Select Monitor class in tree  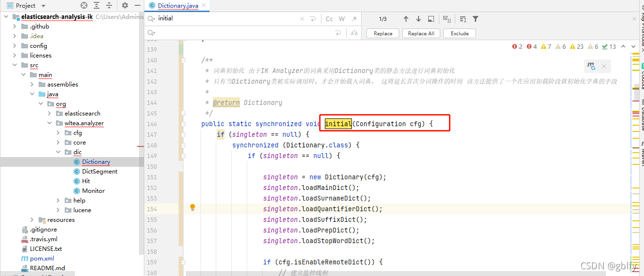[x=93, y=191]
